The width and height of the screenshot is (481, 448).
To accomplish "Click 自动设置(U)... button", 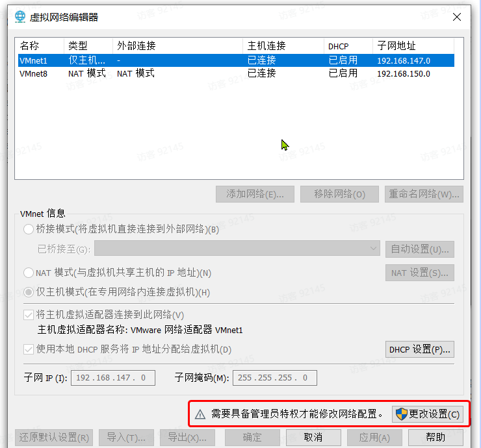I will 420,249.
